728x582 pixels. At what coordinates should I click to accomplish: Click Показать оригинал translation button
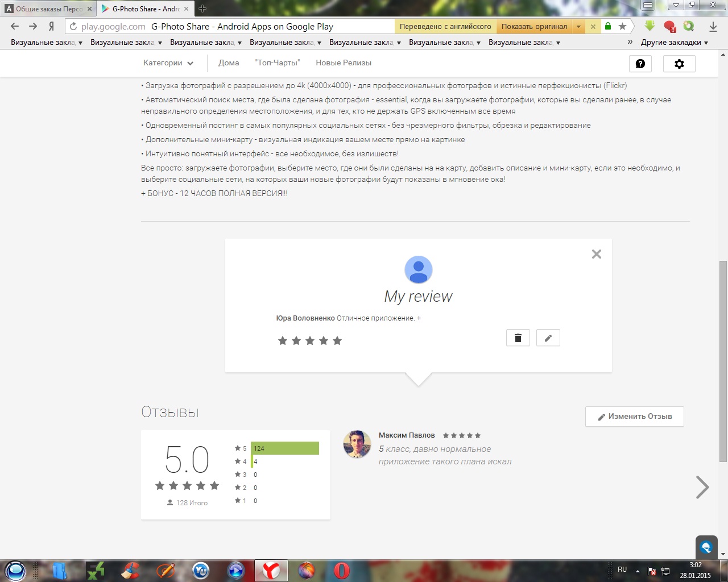(534, 27)
